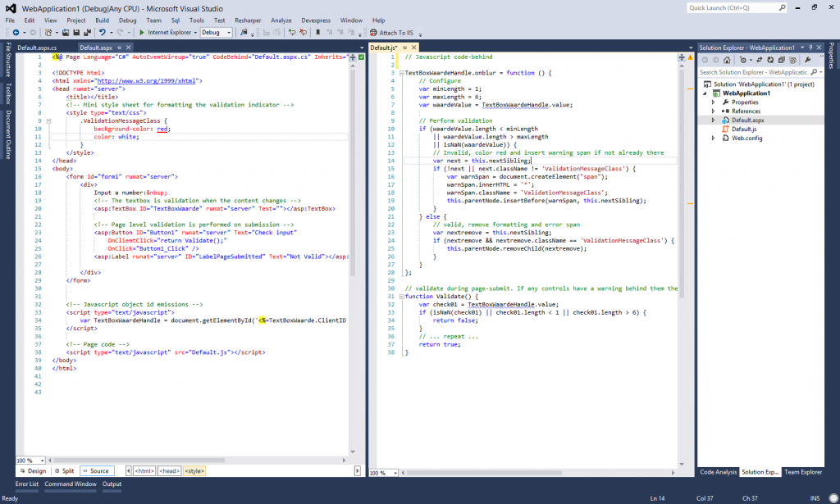The width and height of the screenshot is (840, 504).
Task: Click the Navigate Backward toolbar arrow
Action: pos(16,33)
